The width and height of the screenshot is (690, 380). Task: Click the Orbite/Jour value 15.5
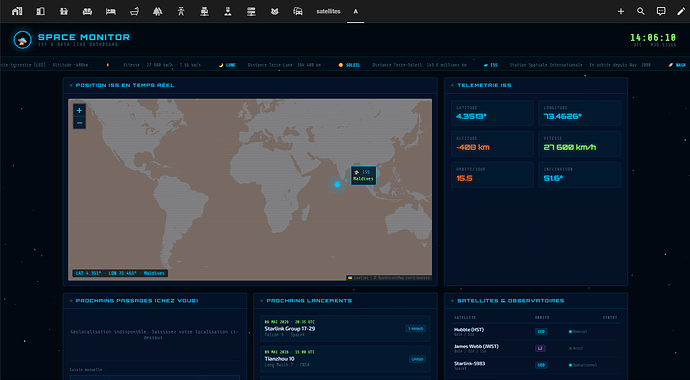[x=464, y=178]
